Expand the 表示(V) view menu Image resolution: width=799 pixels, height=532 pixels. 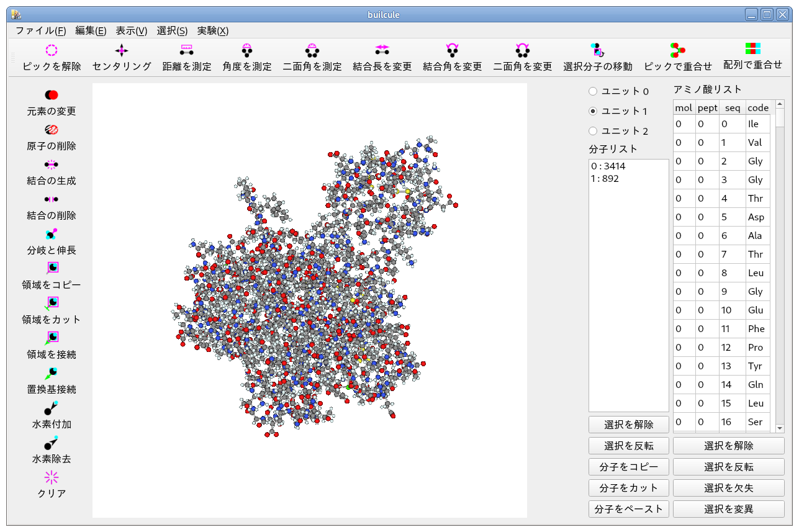point(131,30)
